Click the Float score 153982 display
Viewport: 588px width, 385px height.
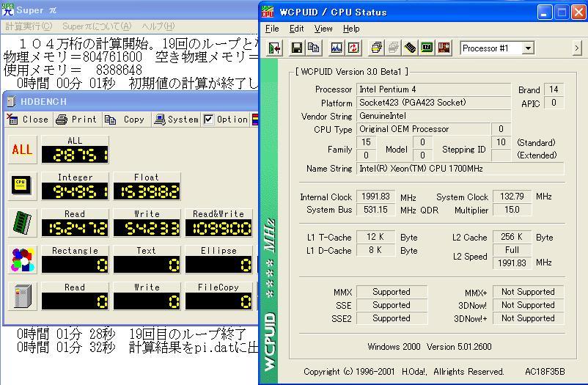[x=147, y=191]
